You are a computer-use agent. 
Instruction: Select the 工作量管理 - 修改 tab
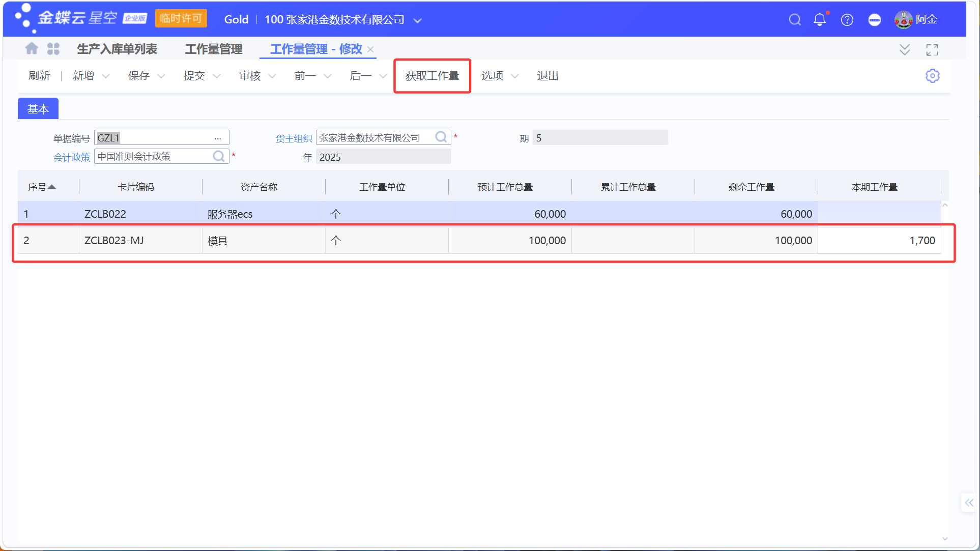point(316,49)
